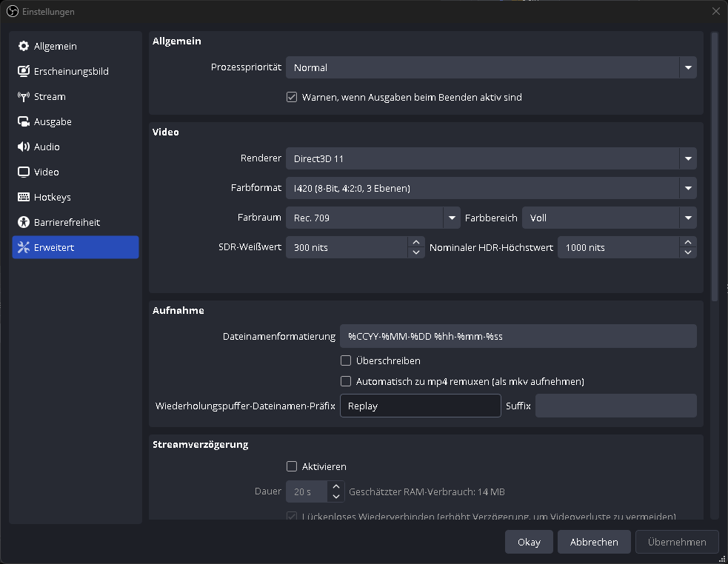728x564 pixels.
Task: Toggle 'Automatisch zu mp4 remuxen' checkbox
Action: click(346, 382)
